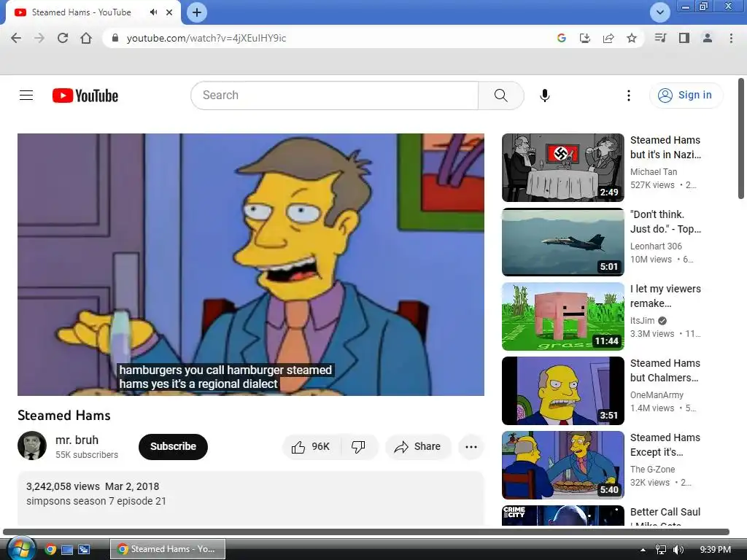Go to YouTube home via the logo
This screenshot has width=747, height=560.
[x=85, y=96]
